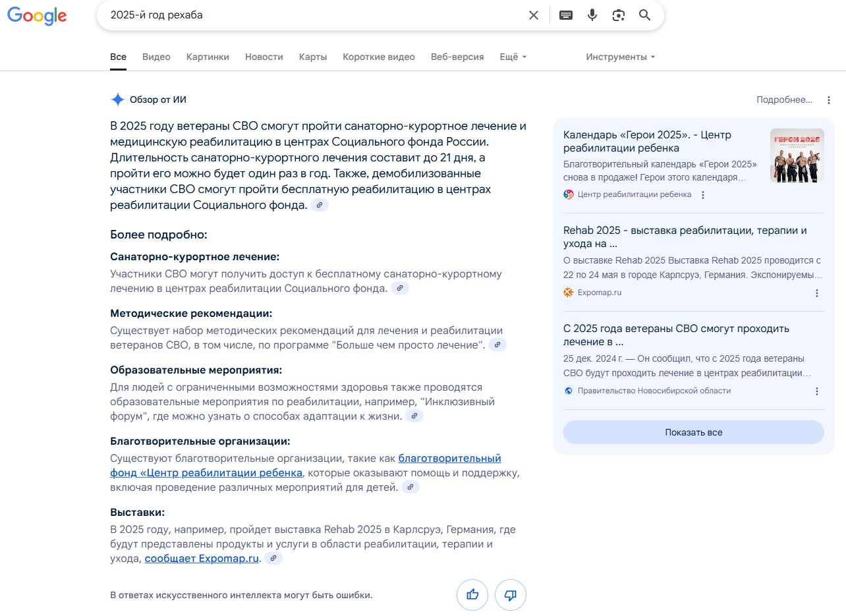The height and width of the screenshot is (616, 846).
Task: Open source link icon under Методические рекомендации
Action: pyautogui.click(x=497, y=345)
